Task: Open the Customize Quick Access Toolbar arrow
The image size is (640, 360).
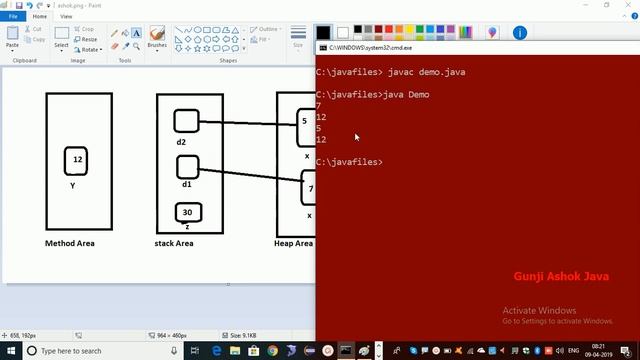Action: pyautogui.click(x=49, y=6)
